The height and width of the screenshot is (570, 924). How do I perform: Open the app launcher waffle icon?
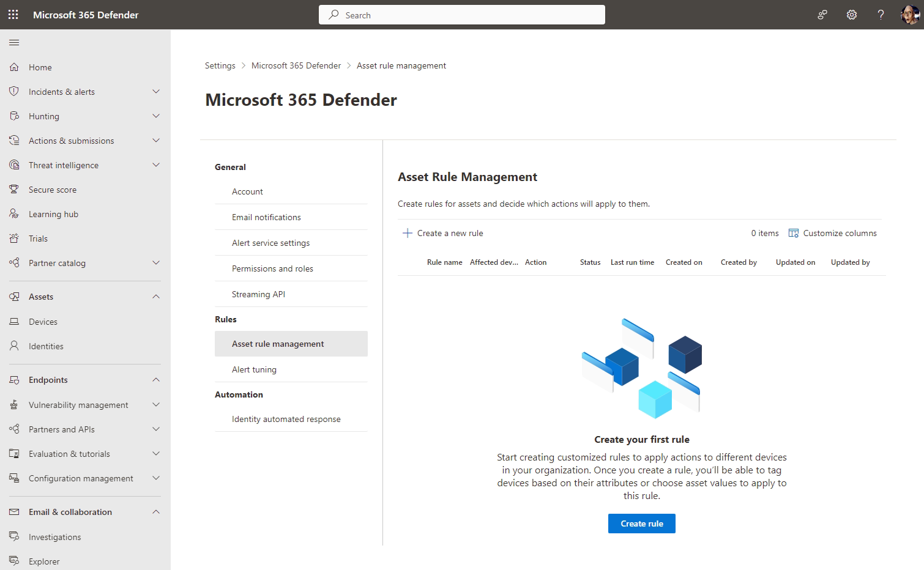pyautogui.click(x=13, y=15)
